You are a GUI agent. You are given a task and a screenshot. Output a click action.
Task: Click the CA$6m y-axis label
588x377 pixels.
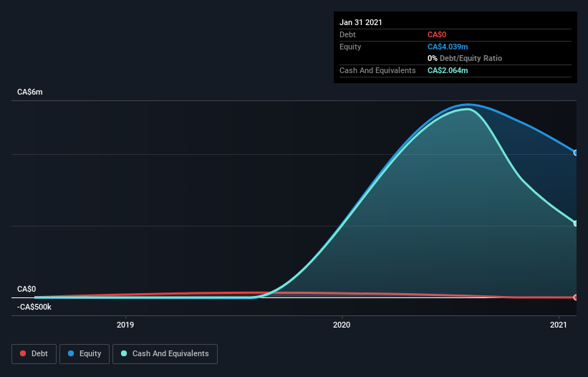(x=30, y=92)
